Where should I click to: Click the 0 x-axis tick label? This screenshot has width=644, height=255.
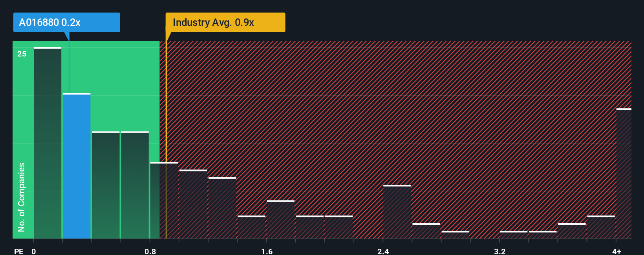(x=34, y=251)
